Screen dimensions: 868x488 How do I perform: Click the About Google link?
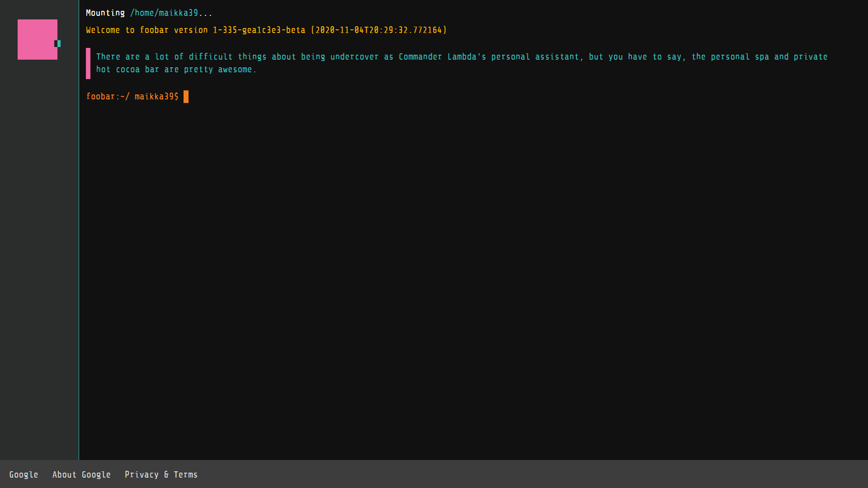(x=81, y=474)
